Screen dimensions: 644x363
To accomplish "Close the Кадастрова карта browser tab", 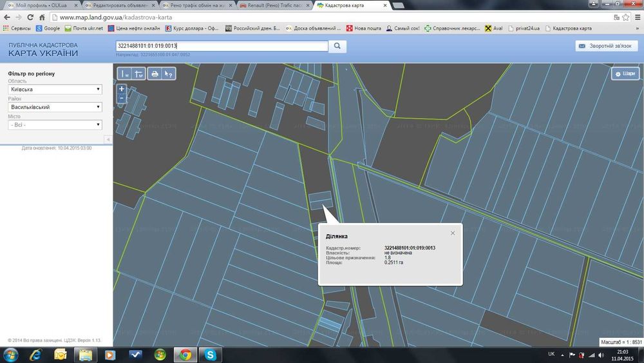I will pyautogui.click(x=385, y=5).
